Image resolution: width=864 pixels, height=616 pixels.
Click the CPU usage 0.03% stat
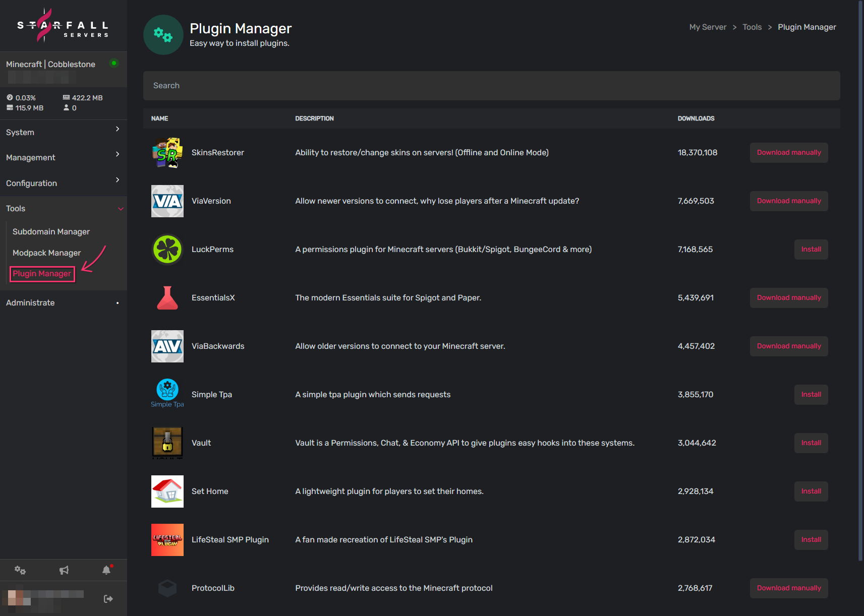(x=21, y=98)
